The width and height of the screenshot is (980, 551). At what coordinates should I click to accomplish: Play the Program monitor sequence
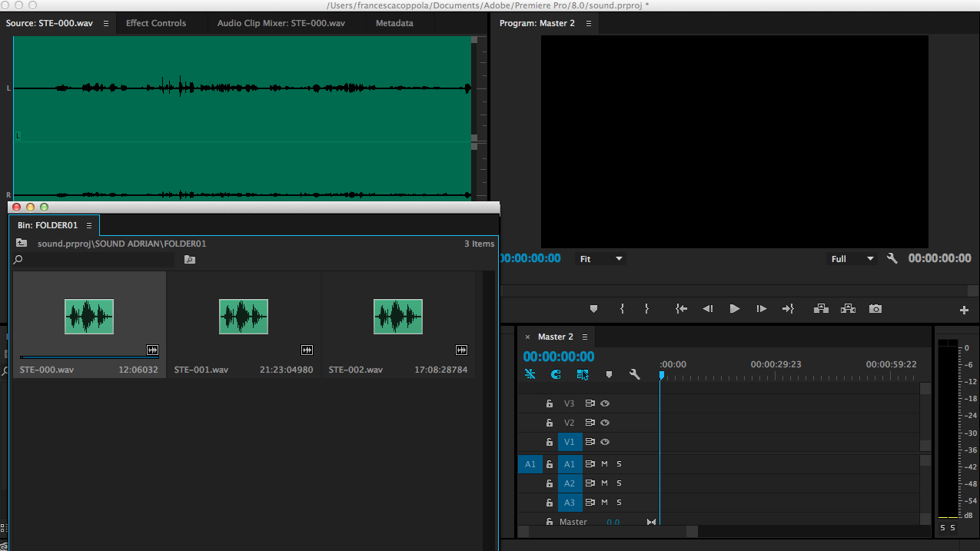pyautogui.click(x=735, y=309)
